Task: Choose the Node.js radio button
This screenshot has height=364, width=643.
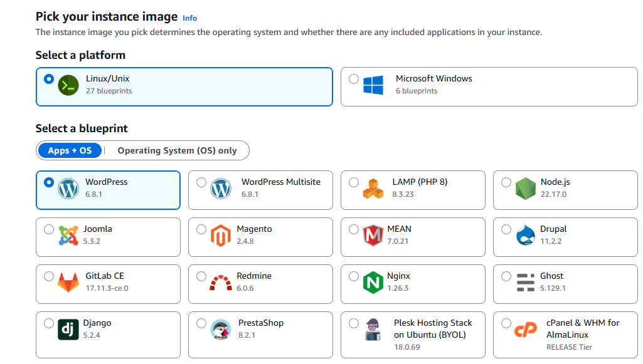Action: click(506, 182)
